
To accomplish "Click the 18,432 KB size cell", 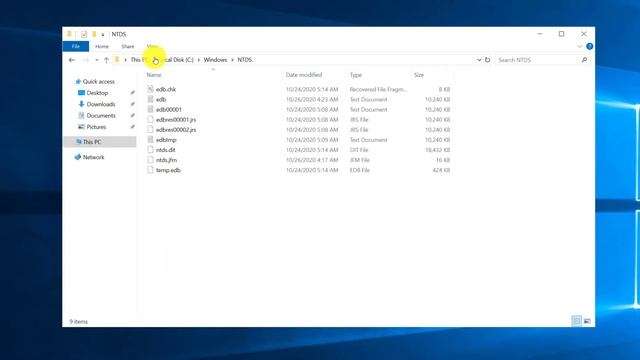I will (438, 150).
